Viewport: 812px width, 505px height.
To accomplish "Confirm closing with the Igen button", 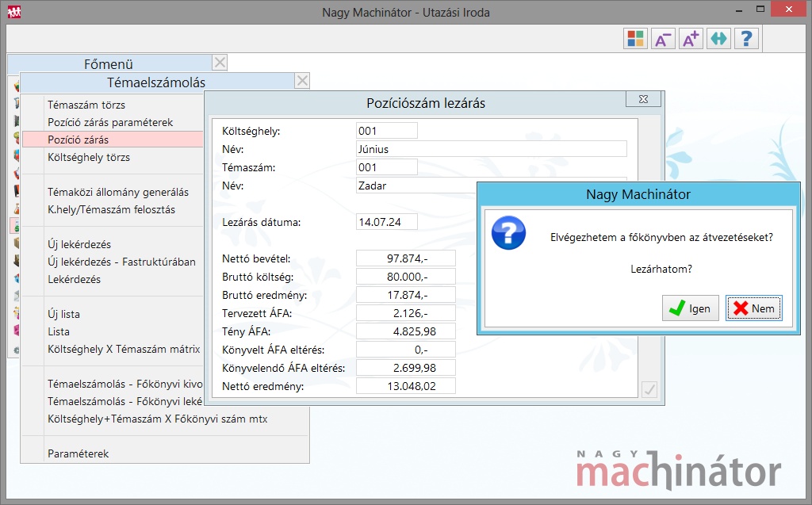I will pos(691,308).
